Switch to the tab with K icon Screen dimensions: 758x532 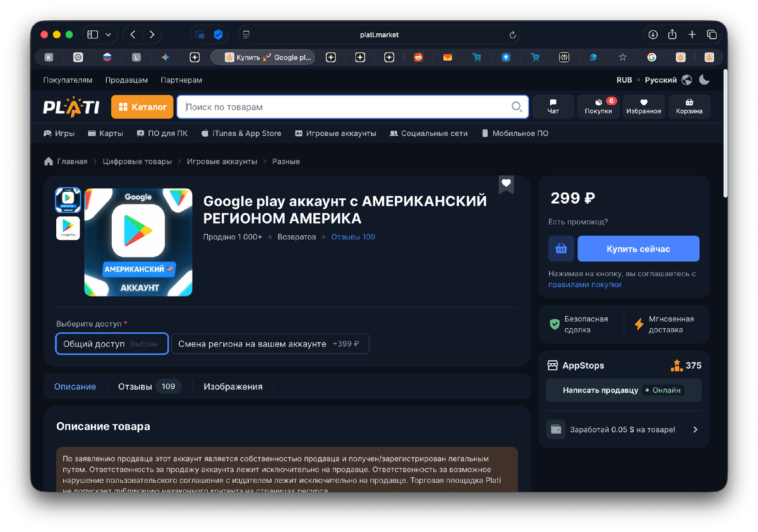49,57
